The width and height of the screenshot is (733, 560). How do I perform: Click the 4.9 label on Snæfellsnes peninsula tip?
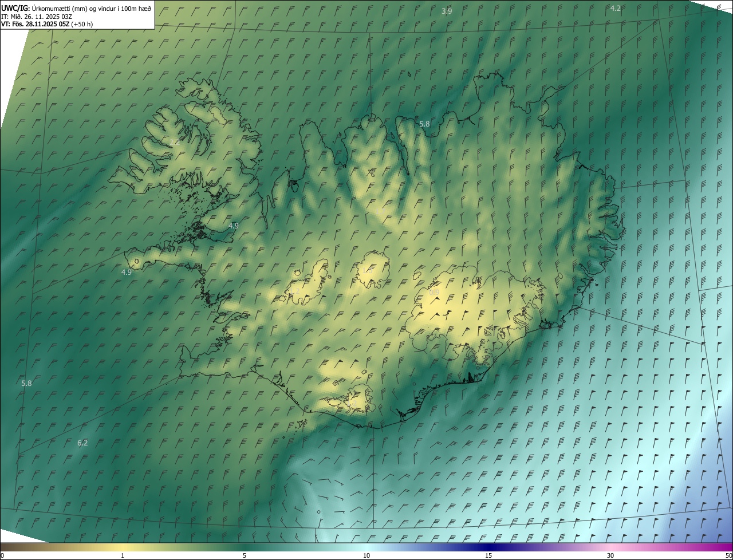pyautogui.click(x=127, y=272)
